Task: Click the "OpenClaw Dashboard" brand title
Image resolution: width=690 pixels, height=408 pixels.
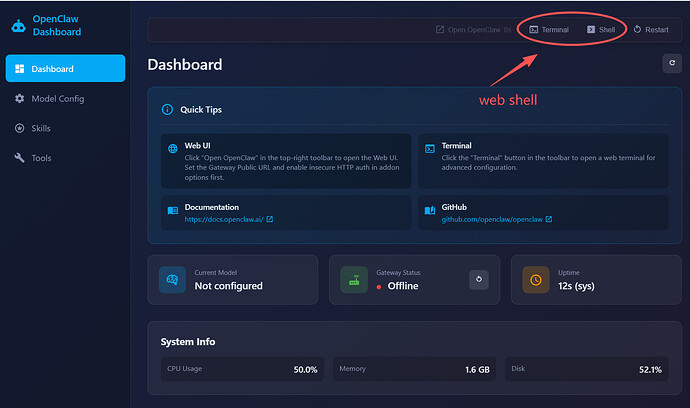Action: click(56, 26)
